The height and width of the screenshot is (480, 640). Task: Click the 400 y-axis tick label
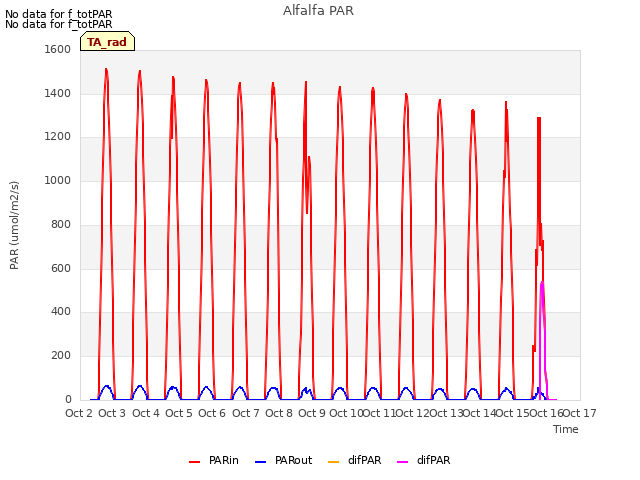61,312
